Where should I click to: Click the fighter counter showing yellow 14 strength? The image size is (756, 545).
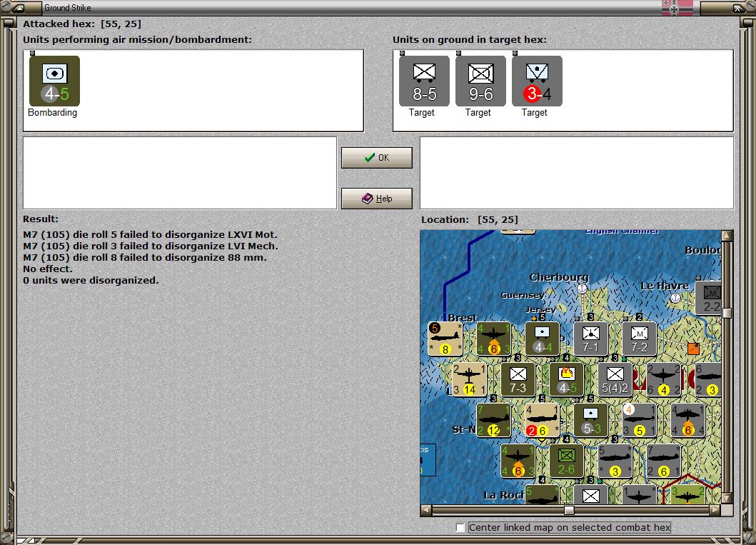pos(468,381)
